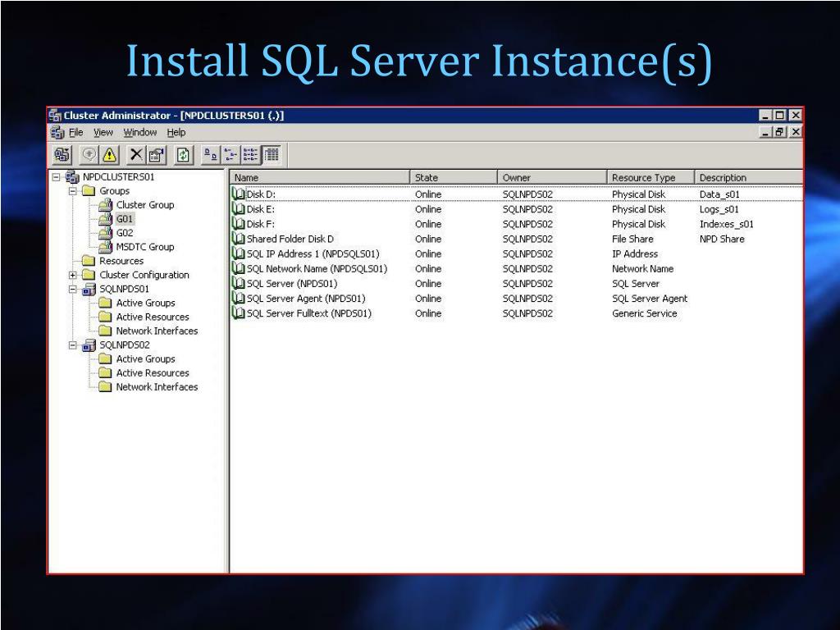
Task: Collapse the NPDCLUSTERS01 root node
Action: coord(56,177)
